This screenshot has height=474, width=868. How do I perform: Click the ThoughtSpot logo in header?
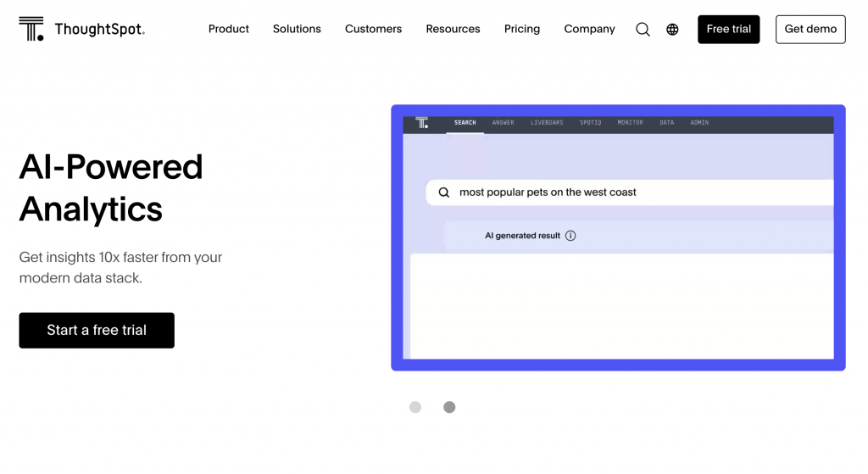click(x=82, y=29)
